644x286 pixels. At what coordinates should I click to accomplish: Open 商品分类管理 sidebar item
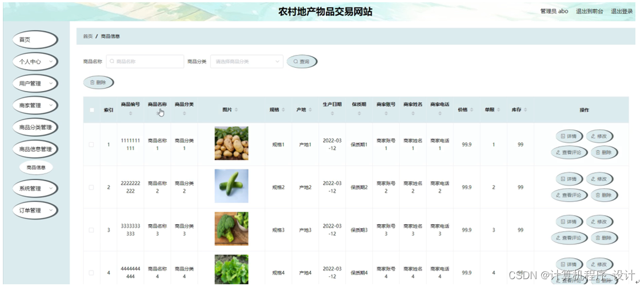tap(35, 128)
